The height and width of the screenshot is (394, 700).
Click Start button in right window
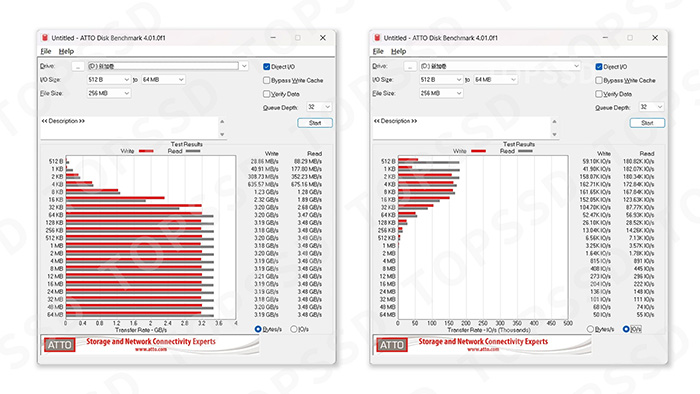tap(647, 123)
